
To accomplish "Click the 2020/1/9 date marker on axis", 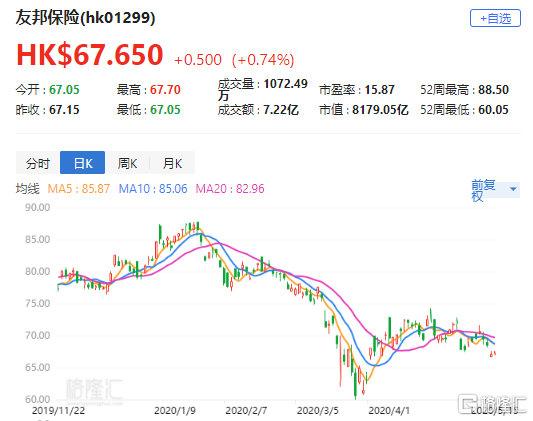I will coord(175,410).
